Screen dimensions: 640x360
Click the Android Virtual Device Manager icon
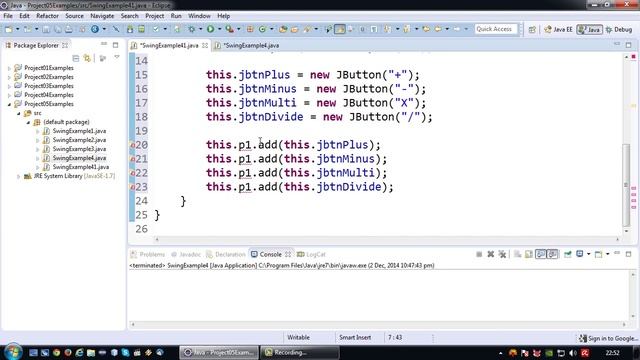click(141, 29)
